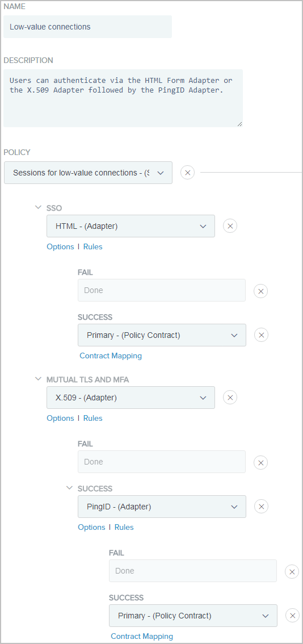
Task: Grab the Description box resize handle
Action: [x=239, y=124]
